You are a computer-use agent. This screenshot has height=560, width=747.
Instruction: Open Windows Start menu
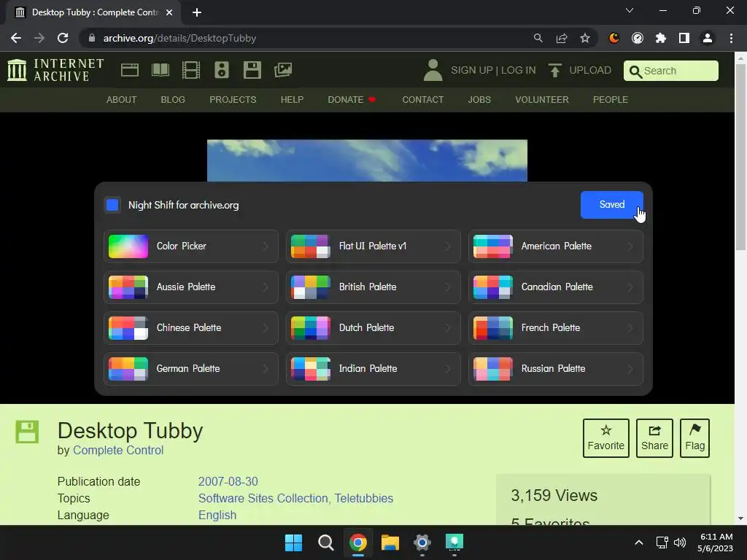[x=293, y=542]
